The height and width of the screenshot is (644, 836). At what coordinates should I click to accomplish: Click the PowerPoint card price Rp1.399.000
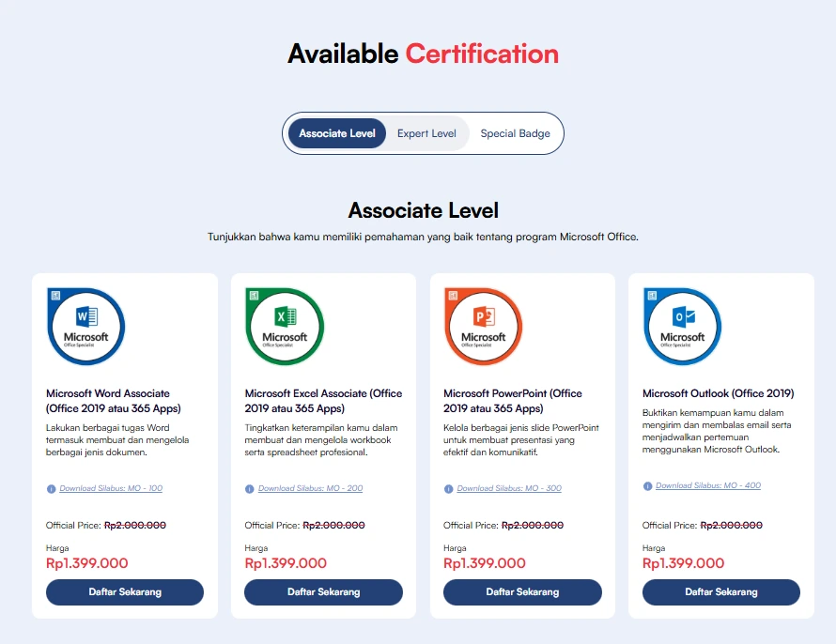click(x=485, y=563)
